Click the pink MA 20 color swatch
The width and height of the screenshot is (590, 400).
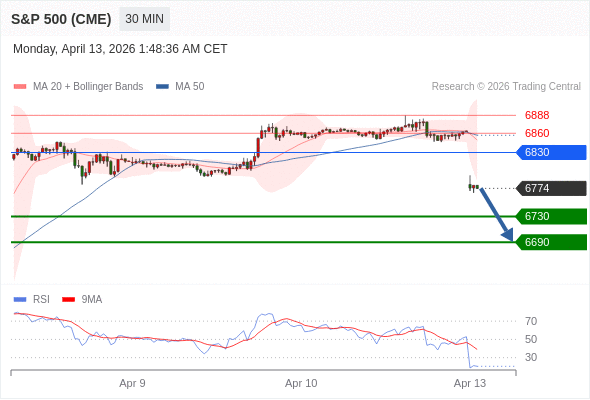pos(20,87)
